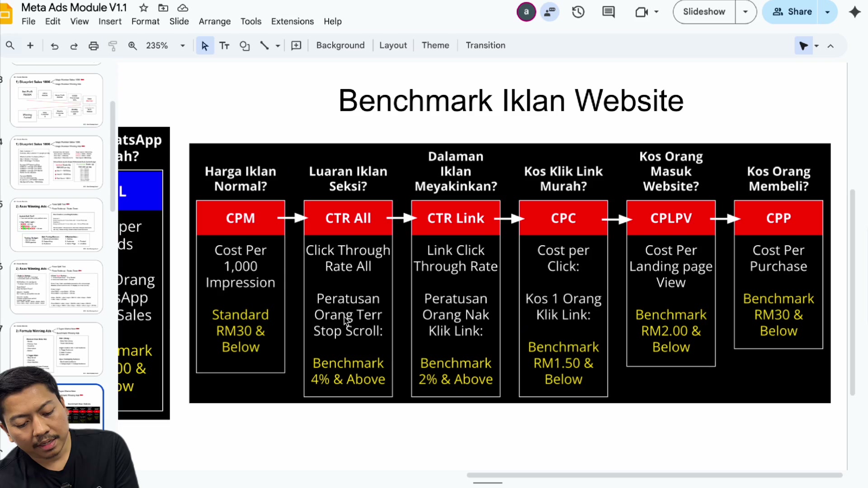This screenshot has height=488, width=868.
Task: Collapse the toolbar with the chevron
Action: pos(830,46)
